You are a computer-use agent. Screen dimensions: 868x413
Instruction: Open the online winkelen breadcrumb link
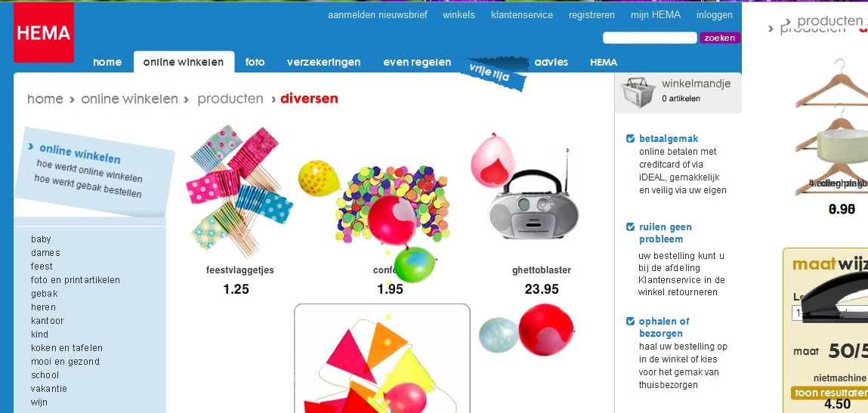129,99
